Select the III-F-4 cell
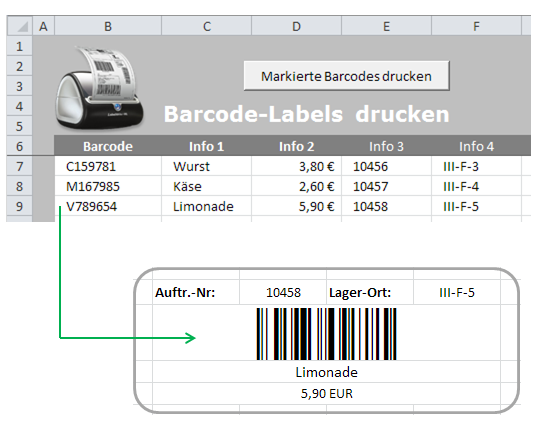The height and width of the screenshot is (431, 538). pyautogui.click(x=476, y=186)
